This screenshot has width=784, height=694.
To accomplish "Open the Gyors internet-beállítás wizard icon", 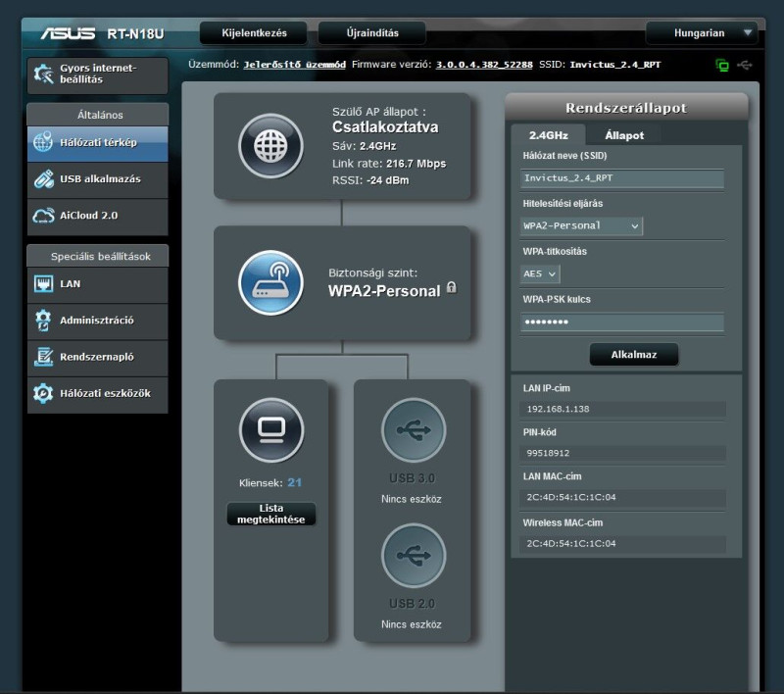I will coord(43,74).
